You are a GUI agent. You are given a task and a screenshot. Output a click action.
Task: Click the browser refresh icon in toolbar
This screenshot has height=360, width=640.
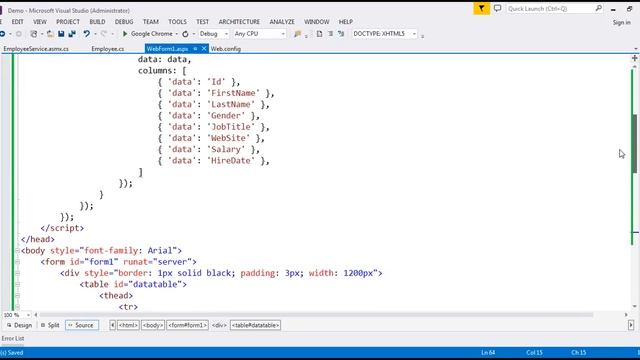coord(185,34)
